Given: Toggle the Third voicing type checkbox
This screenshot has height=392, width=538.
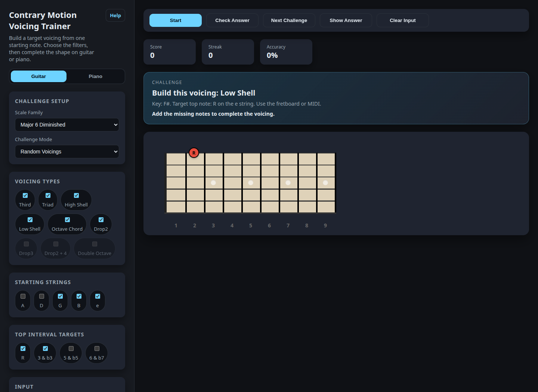Looking at the screenshot, I should [x=25, y=195].
